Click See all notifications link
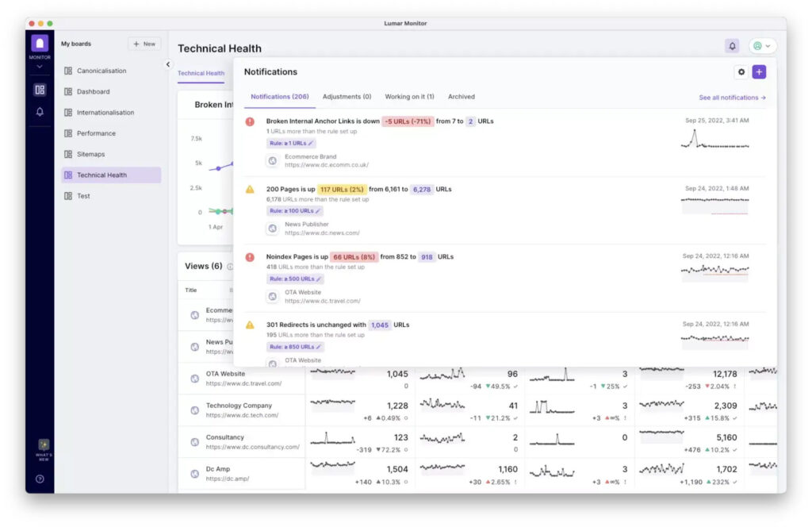Screen dimensions: 812x527 point(732,98)
